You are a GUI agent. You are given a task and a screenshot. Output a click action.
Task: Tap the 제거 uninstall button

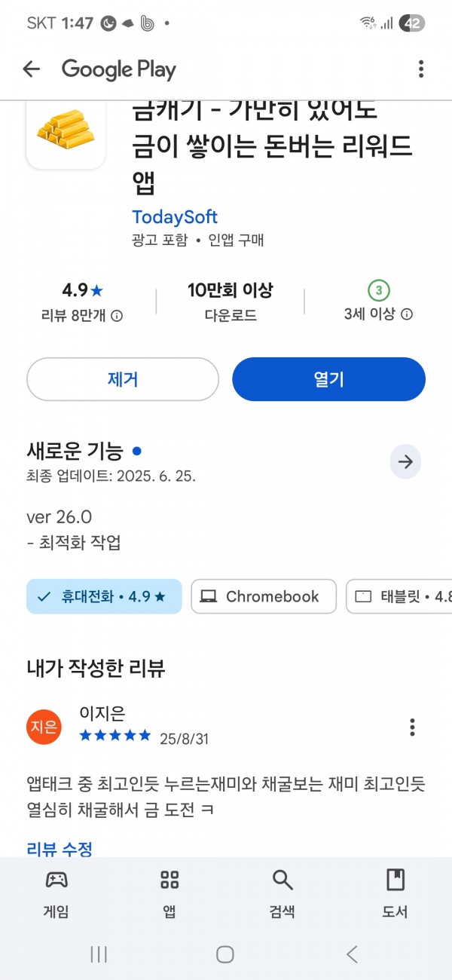point(123,379)
